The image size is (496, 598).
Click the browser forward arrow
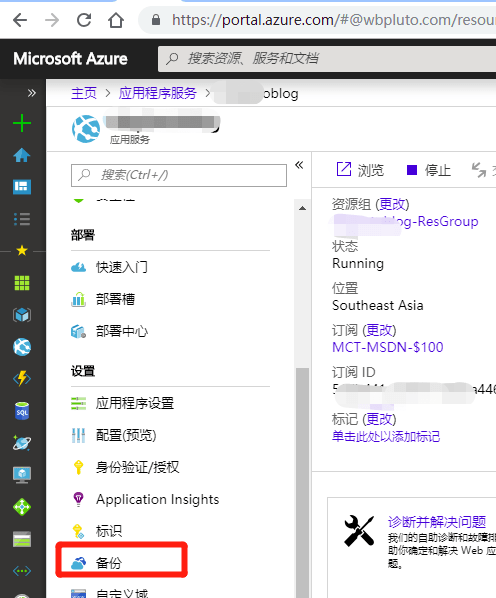click(x=52, y=20)
